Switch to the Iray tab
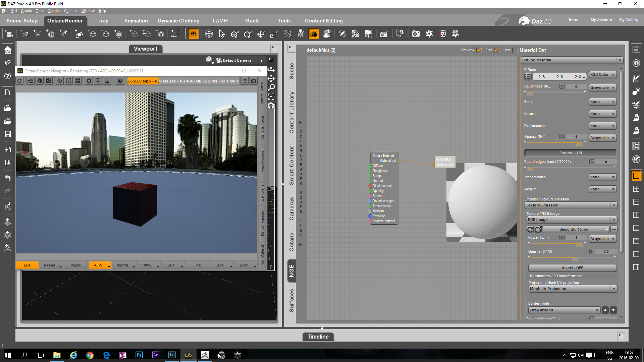This screenshot has width=644, height=362. pyautogui.click(x=103, y=21)
